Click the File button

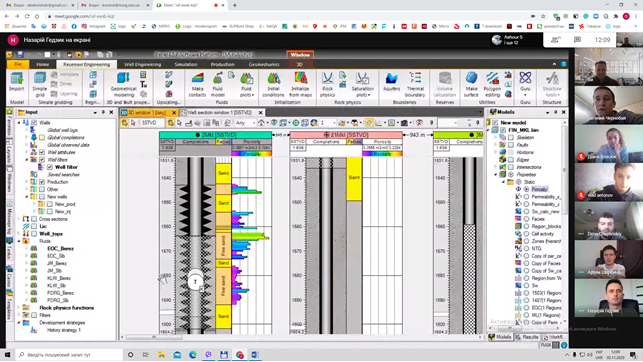pyautogui.click(x=18, y=64)
